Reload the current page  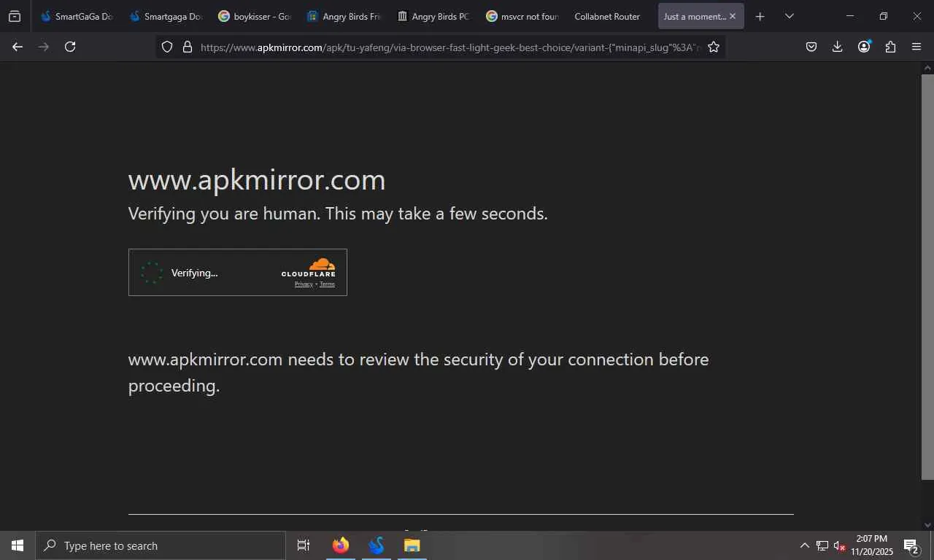(x=70, y=47)
